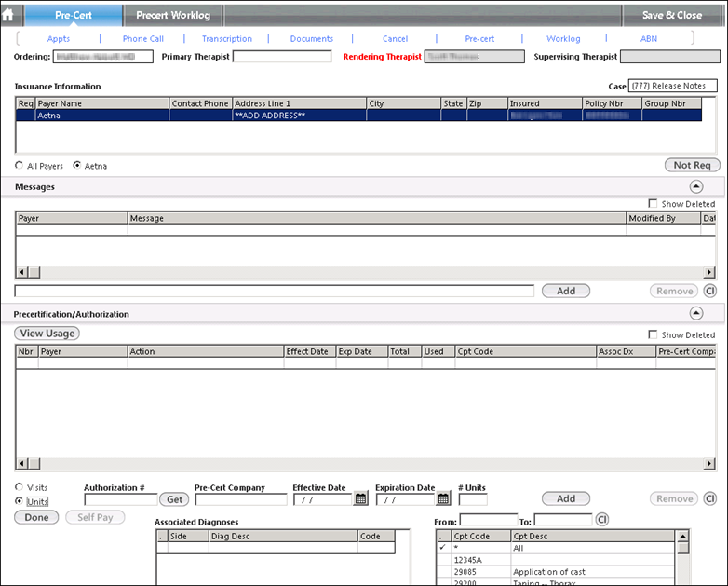Open the Effective Date calendar picker
Viewport: 728px width, 586px height.
[x=361, y=499]
